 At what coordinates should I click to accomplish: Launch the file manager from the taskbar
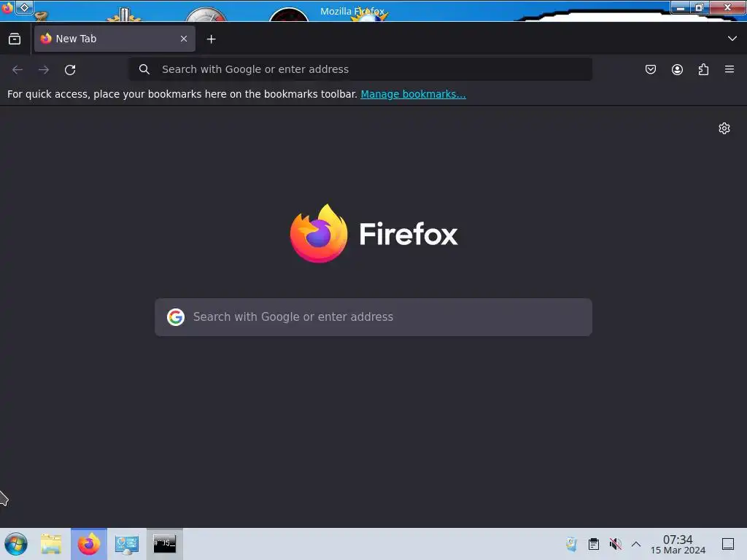51,544
